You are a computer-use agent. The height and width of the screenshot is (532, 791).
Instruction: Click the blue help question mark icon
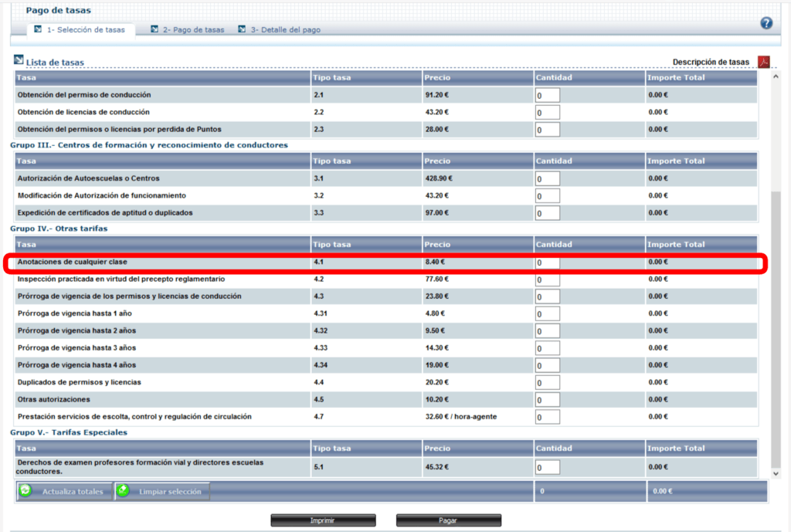point(766,23)
